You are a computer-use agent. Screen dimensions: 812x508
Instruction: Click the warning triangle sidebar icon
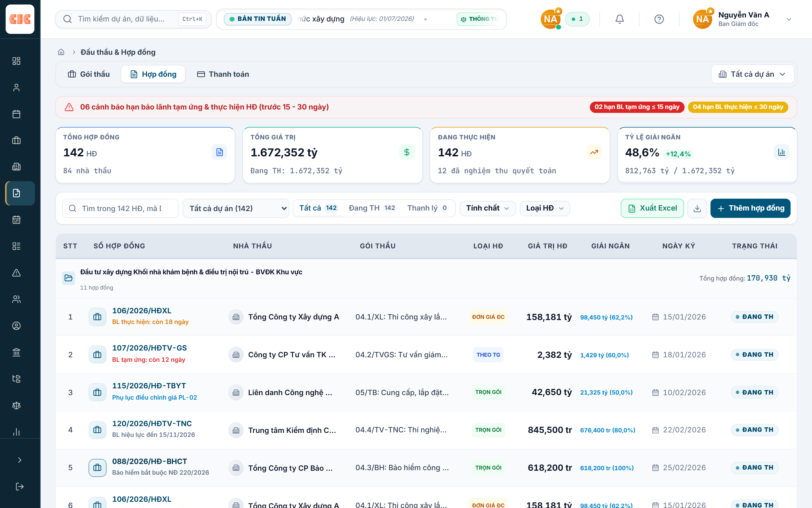coord(16,272)
